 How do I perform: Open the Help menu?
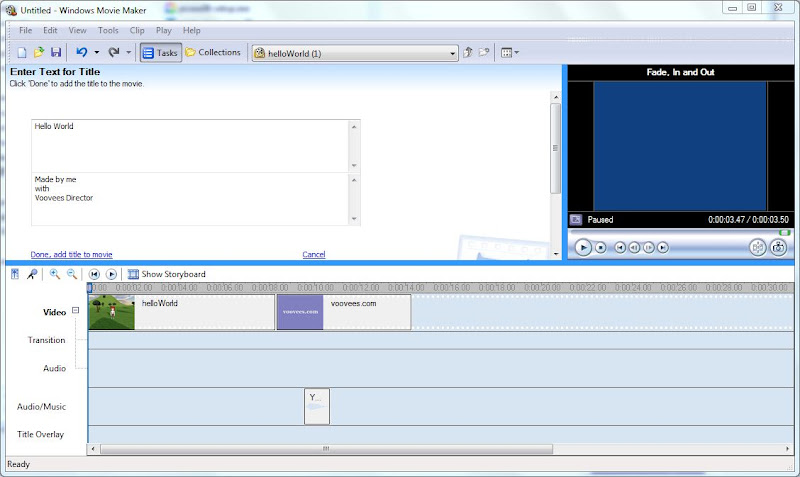[192, 31]
